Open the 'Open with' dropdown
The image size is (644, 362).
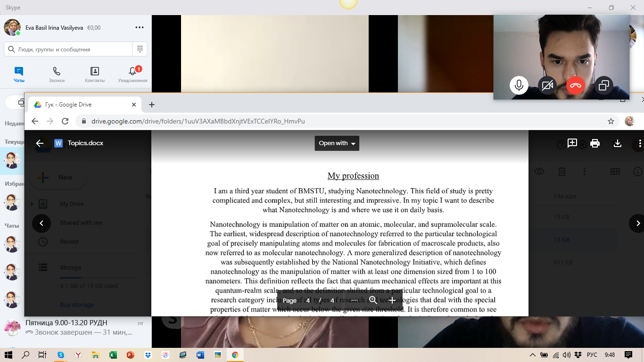[337, 143]
